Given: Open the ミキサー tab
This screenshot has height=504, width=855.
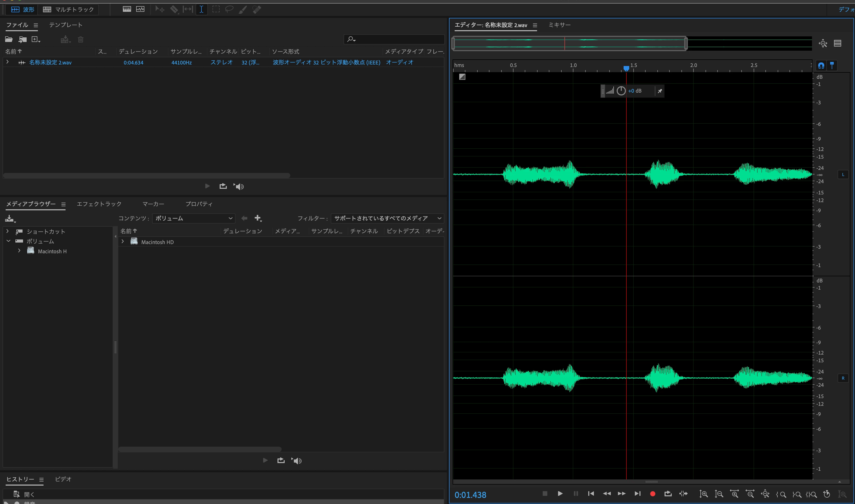Looking at the screenshot, I should tap(559, 25).
